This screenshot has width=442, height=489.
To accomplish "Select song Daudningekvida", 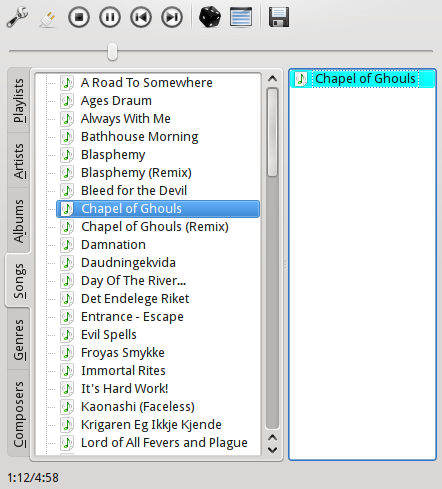I will coord(128,263).
